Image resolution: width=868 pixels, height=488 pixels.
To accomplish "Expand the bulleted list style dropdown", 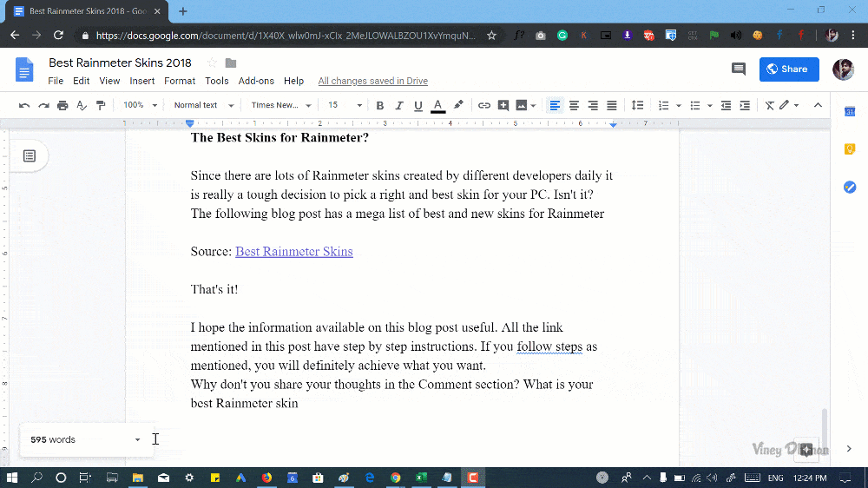I will point(710,105).
